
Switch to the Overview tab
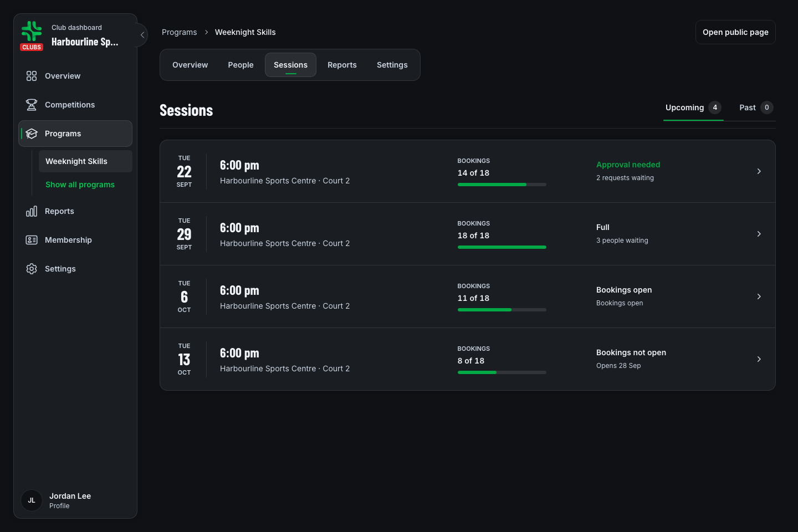[190, 65]
